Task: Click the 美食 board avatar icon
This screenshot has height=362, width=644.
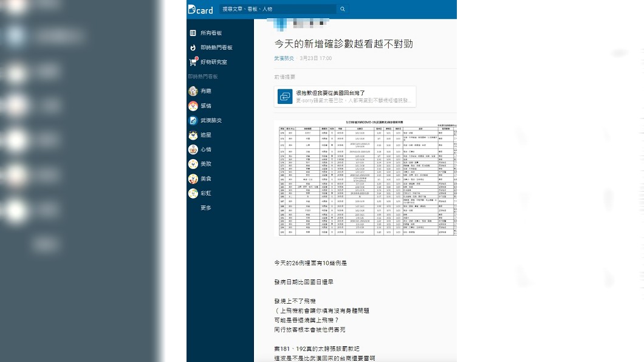Action: click(193, 179)
